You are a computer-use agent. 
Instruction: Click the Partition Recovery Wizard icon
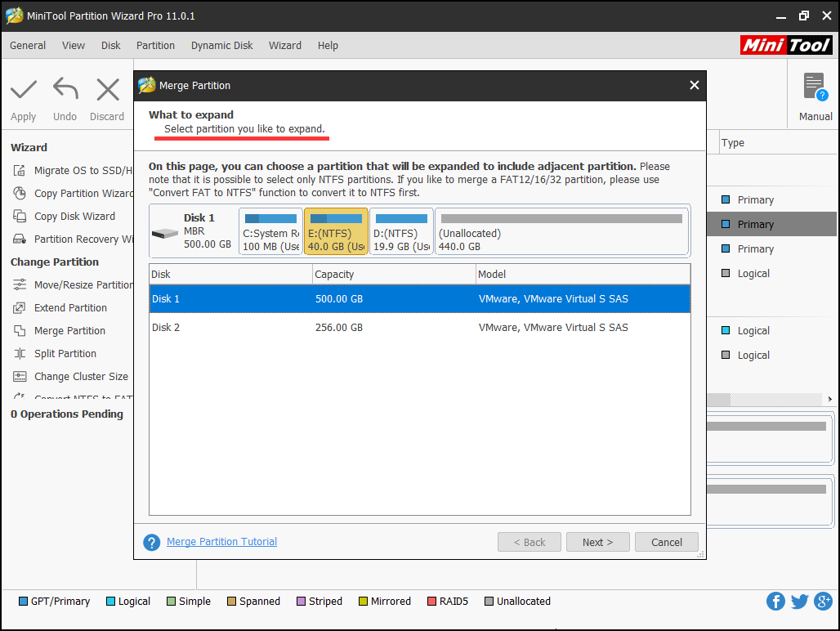(x=20, y=239)
